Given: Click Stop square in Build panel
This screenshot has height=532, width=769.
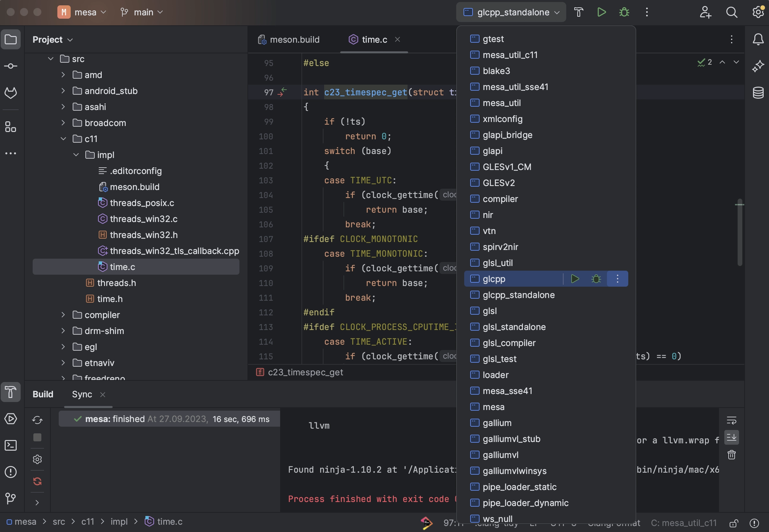Looking at the screenshot, I should coord(37,437).
